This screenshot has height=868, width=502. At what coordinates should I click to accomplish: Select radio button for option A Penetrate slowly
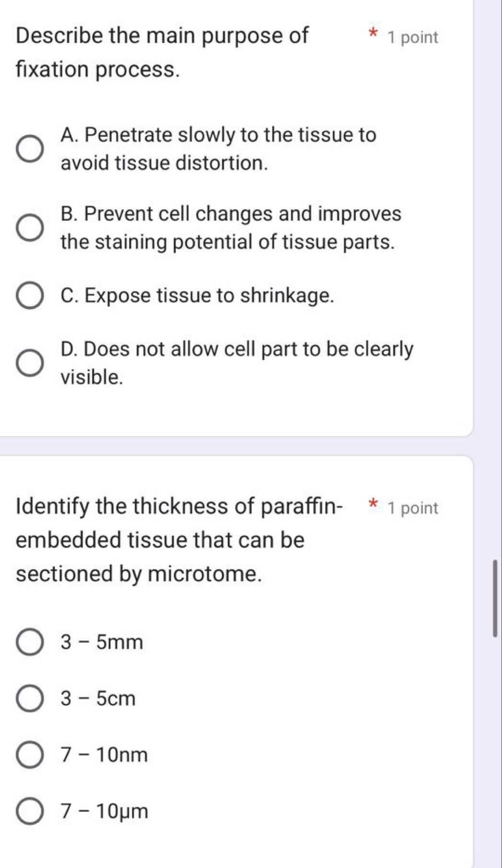coord(30,149)
